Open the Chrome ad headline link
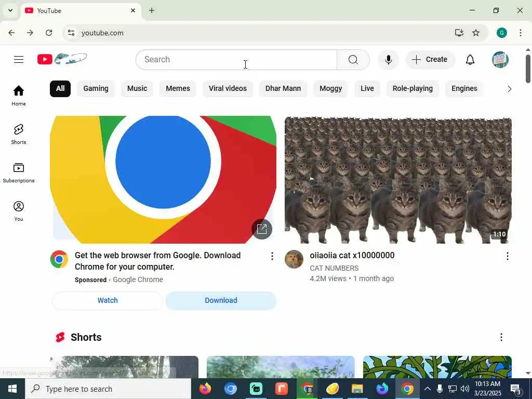Image resolution: width=532 pixels, height=399 pixels. pyautogui.click(x=158, y=261)
